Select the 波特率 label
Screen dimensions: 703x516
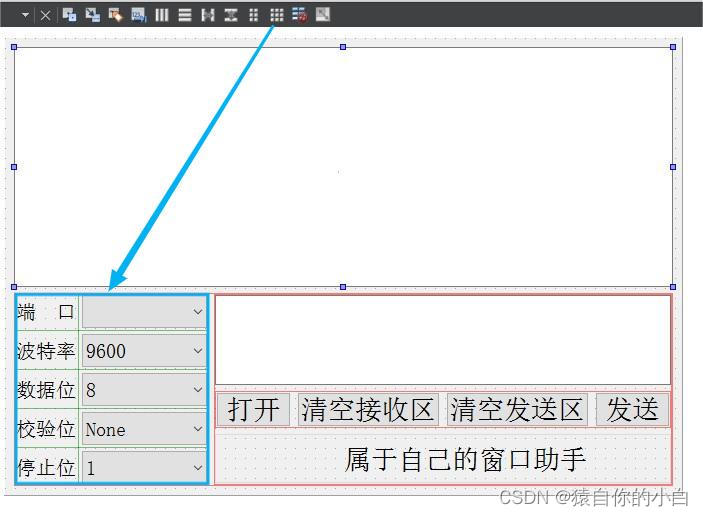coord(46,351)
